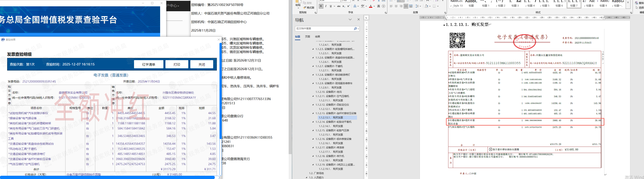Apply the 标题 1 style
This screenshot has width=644, height=179.
point(486,4)
